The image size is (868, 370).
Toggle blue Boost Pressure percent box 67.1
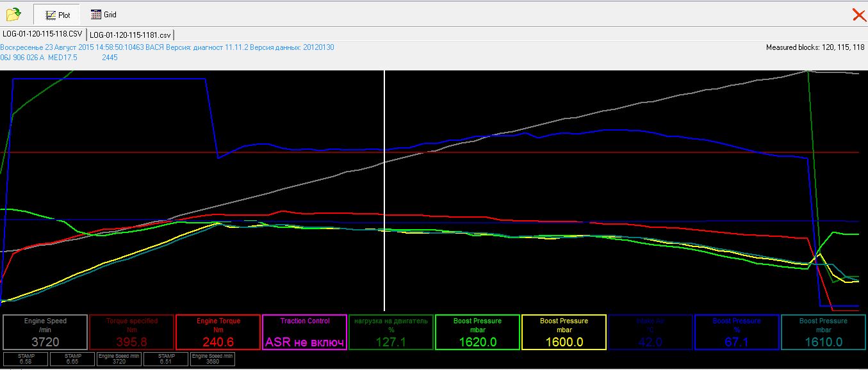(737, 332)
